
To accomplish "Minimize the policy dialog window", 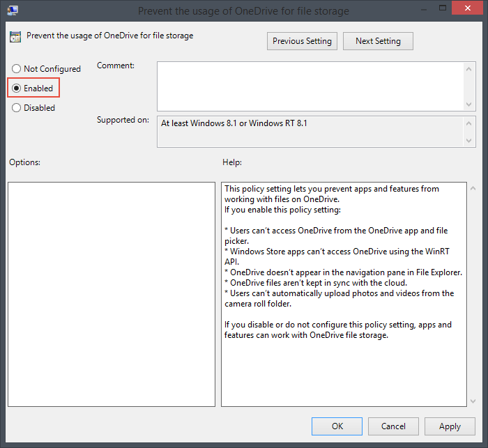I will pyautogui.click(x=423, y=10).
